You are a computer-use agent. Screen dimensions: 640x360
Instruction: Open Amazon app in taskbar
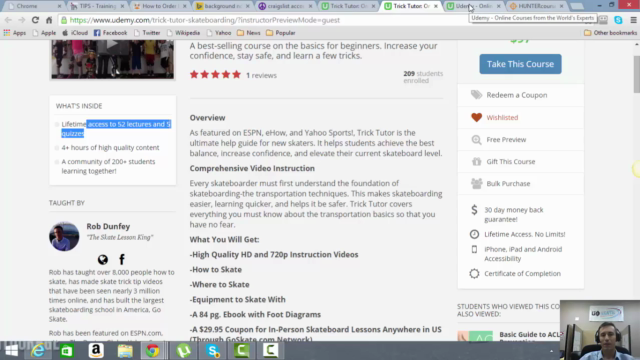click(x=96, y=351)
